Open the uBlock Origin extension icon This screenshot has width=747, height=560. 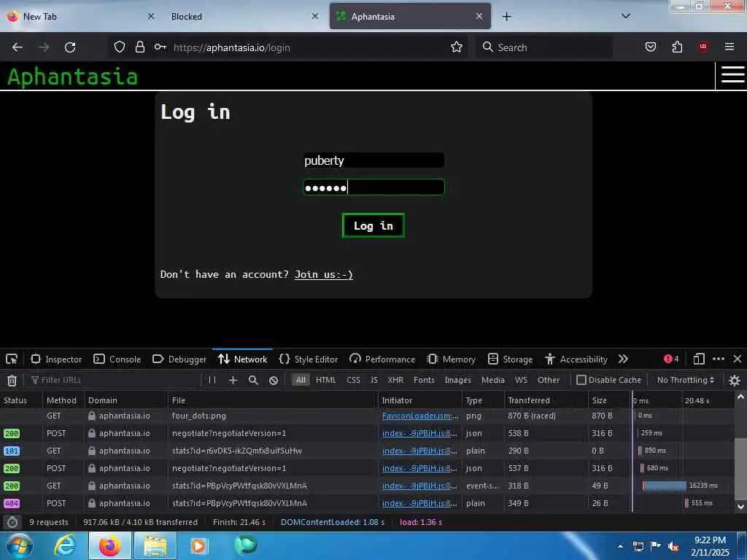tap(703, 47)
